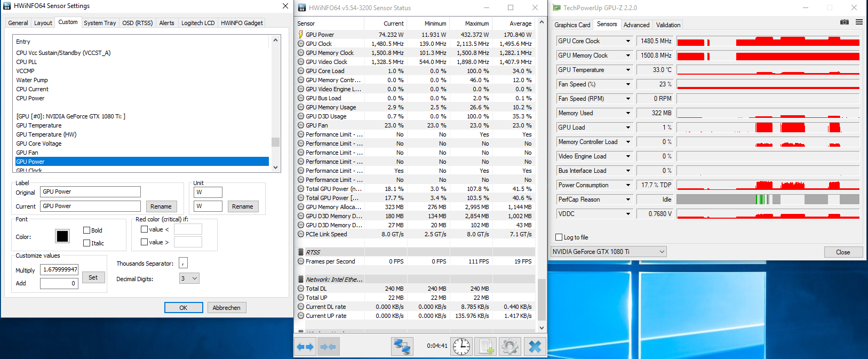Click the Add value input field

(x=59, y=283)
